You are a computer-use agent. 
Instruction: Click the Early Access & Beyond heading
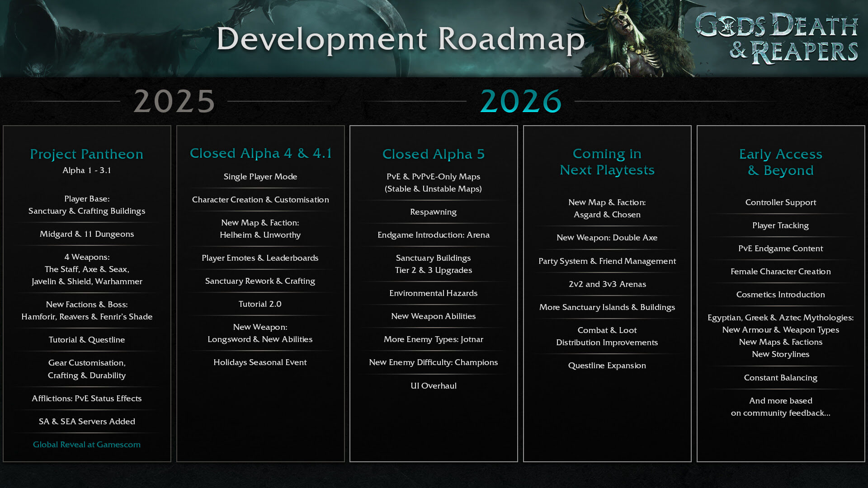point(781,162)
